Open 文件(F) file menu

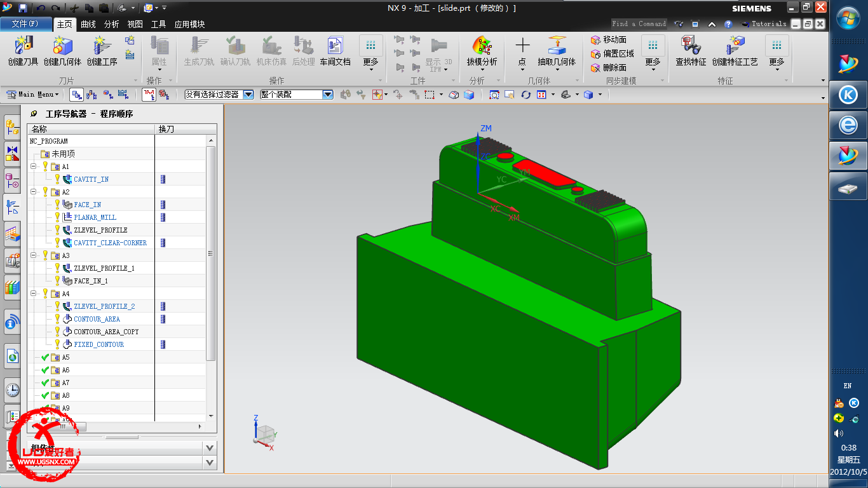coord(25,24)
